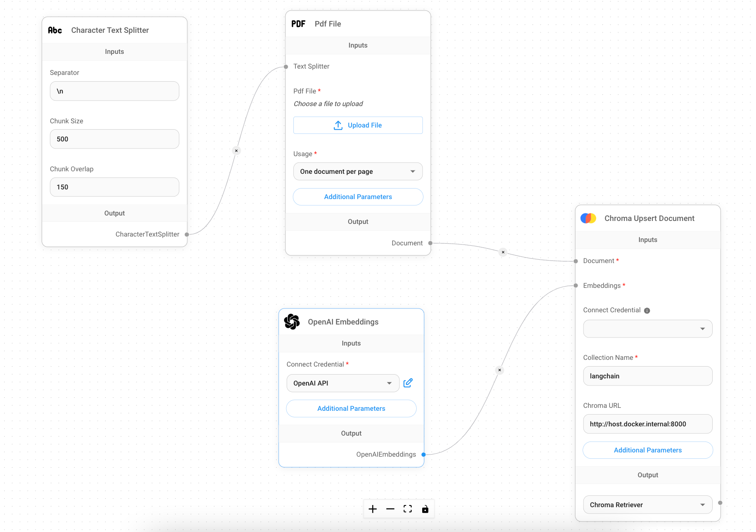Open Chroma Retriever output dropdown

pos(648,505)
